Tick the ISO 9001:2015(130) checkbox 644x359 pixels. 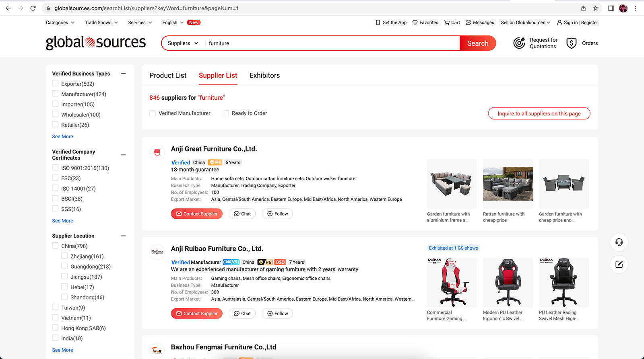pyautogui.click(x=55, y=168)
